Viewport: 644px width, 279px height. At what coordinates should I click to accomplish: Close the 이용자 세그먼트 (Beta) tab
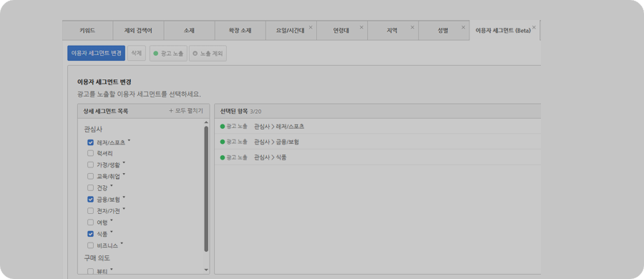(534, 27)
